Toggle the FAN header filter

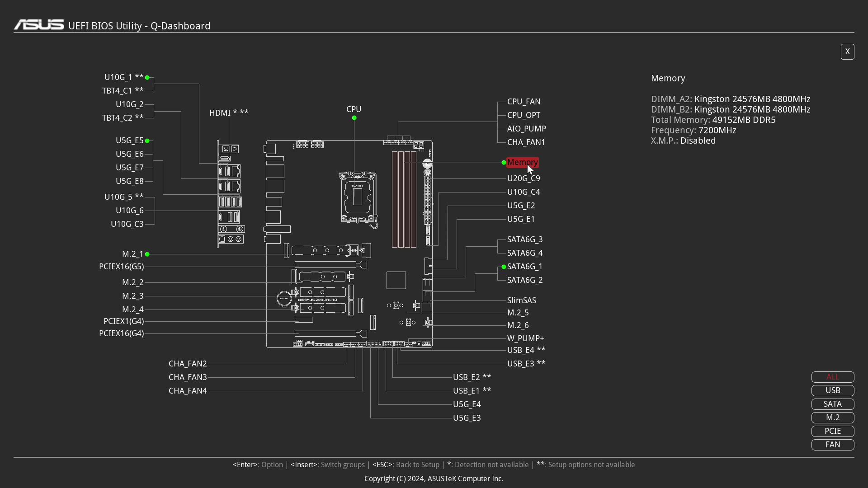point(832,445)
